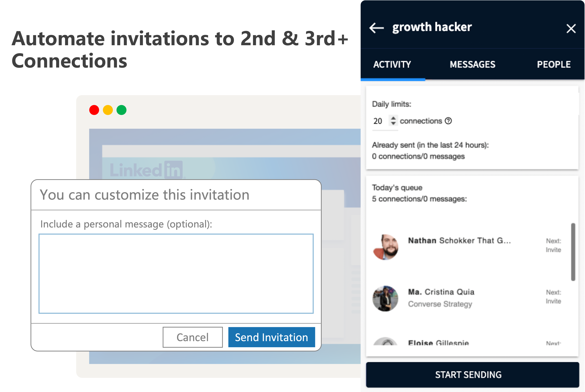The width and height of the screenshot is (585, 392).
Task: Click the LinkedIn logo
Action: [146, 170]
